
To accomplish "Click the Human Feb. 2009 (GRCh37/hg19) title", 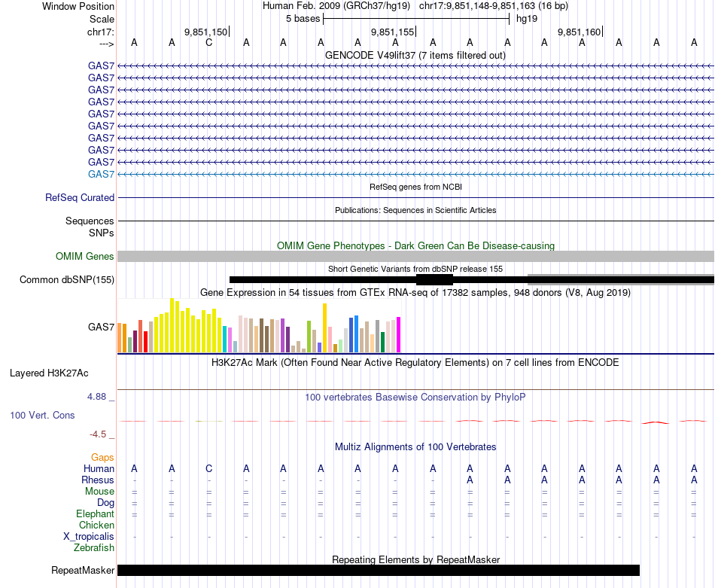I will click(x=336, y=6).
